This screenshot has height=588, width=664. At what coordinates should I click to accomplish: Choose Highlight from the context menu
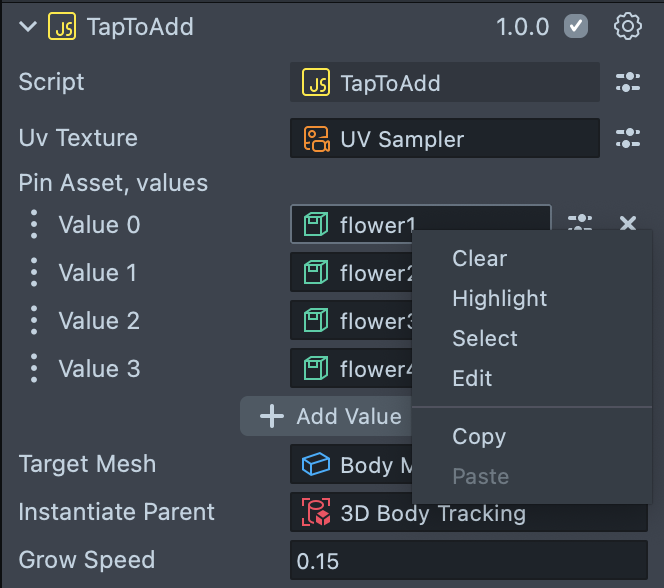(x=499, y=298)
